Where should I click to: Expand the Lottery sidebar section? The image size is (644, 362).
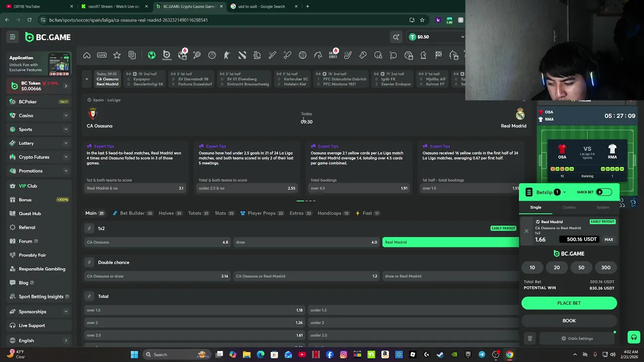pos(65,143)
